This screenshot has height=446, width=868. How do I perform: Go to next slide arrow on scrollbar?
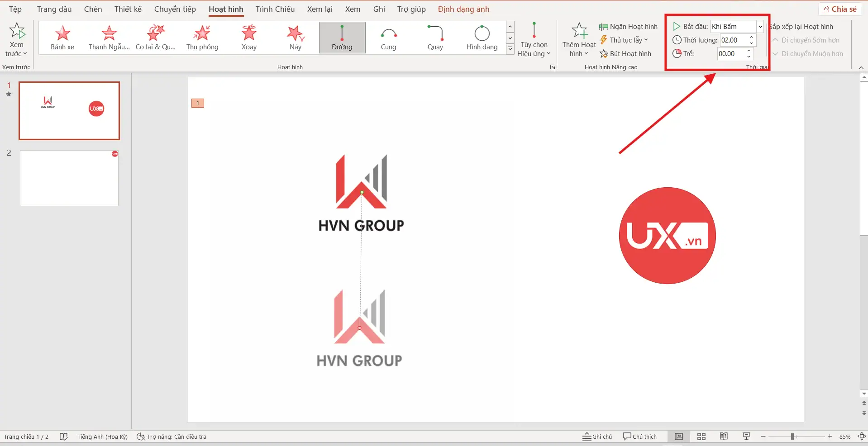(x=864, y=413)
